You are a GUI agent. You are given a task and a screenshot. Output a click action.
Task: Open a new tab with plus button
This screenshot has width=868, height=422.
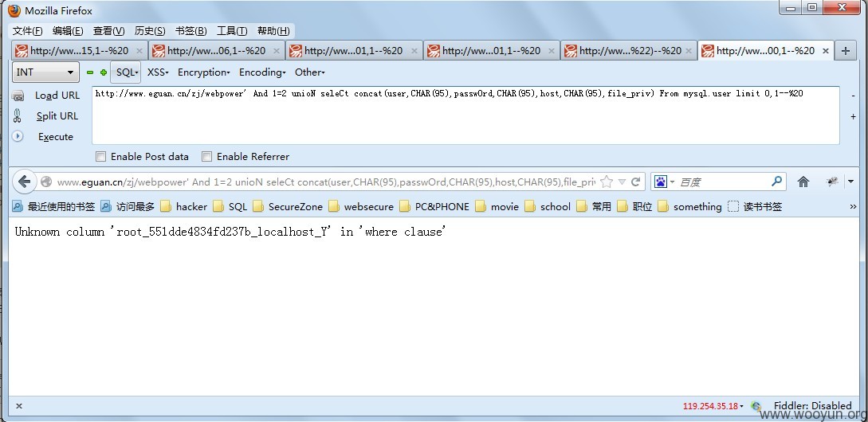click(846, 51)
